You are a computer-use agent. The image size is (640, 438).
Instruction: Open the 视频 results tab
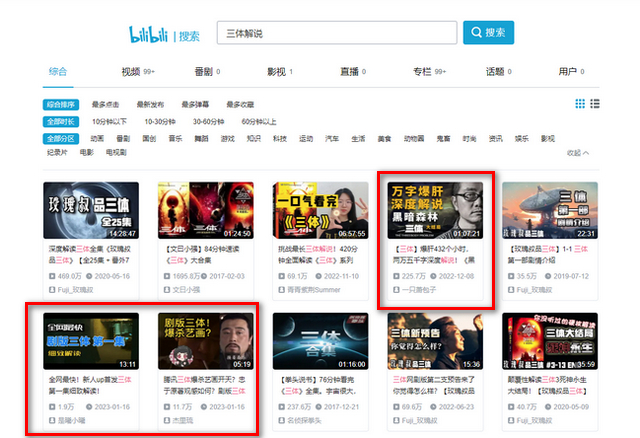[x=138, y=72]
